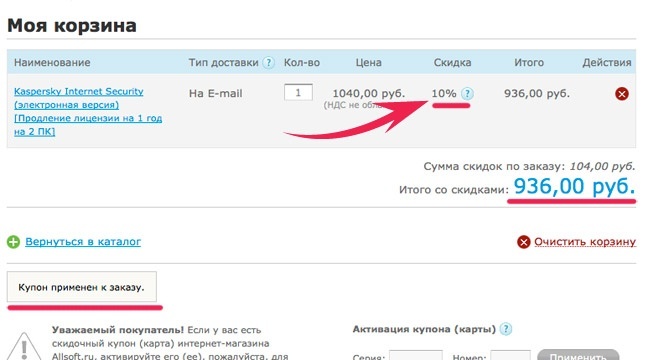648x360 pixels.
Task: Click the 10% discount value
Action: (444, 93)
